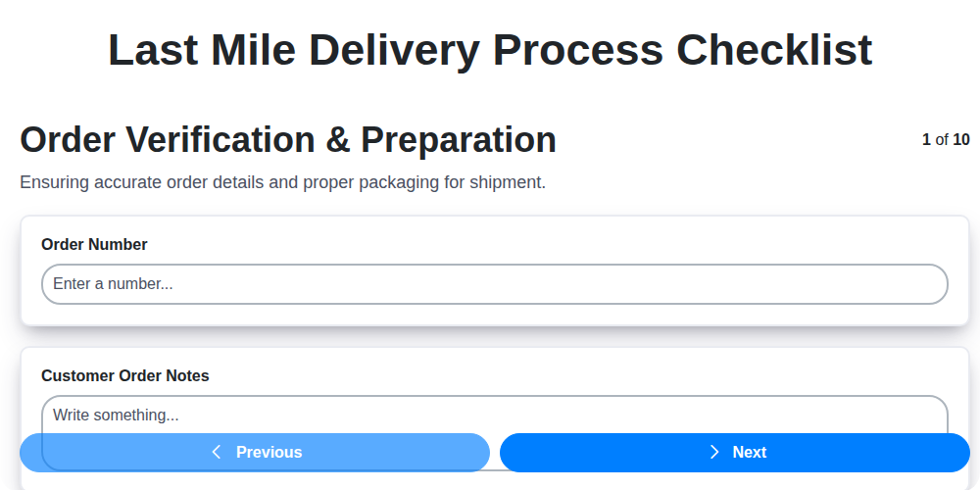Go back using the Previous button
Screen dimensions: 980x490
click(255, 453)
